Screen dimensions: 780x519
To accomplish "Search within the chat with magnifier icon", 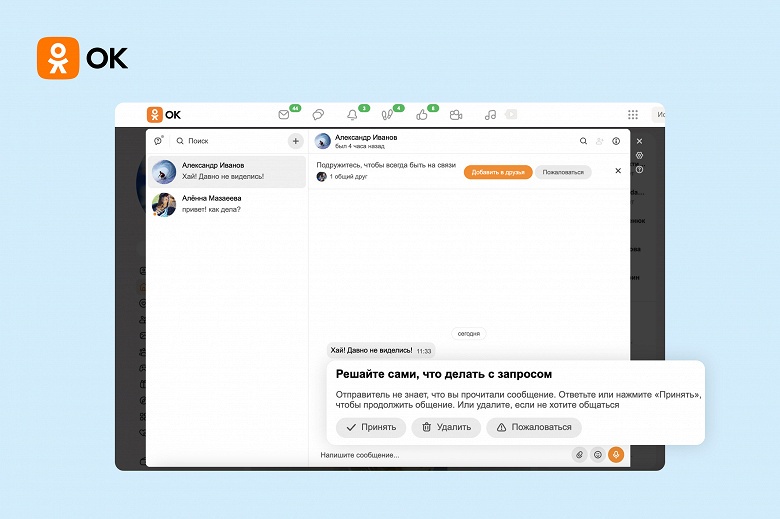I will coord(583,141).
